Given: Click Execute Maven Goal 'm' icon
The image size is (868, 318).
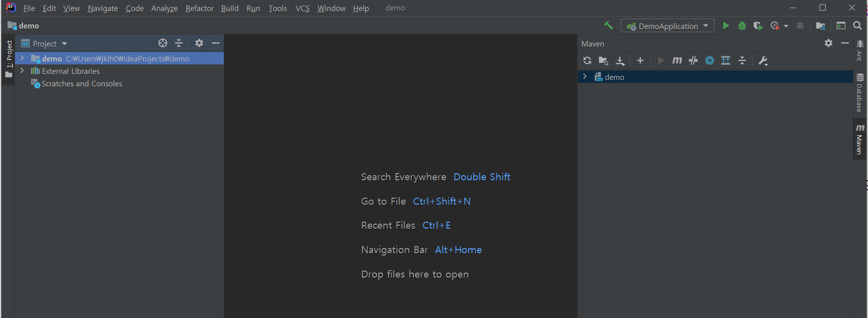Looking at the screenshot, I should click(677, 60).
